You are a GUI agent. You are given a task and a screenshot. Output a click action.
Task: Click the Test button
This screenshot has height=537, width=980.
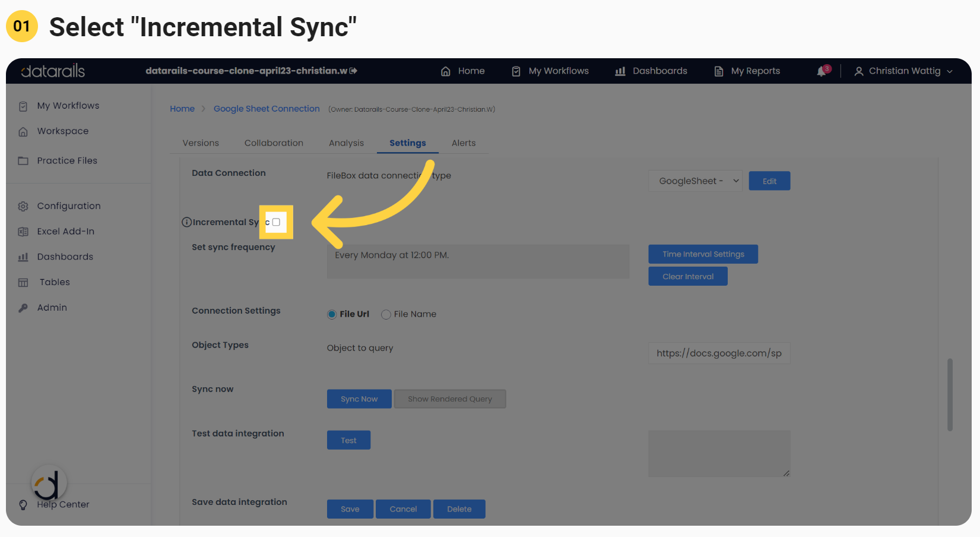[x=348, y=440]
